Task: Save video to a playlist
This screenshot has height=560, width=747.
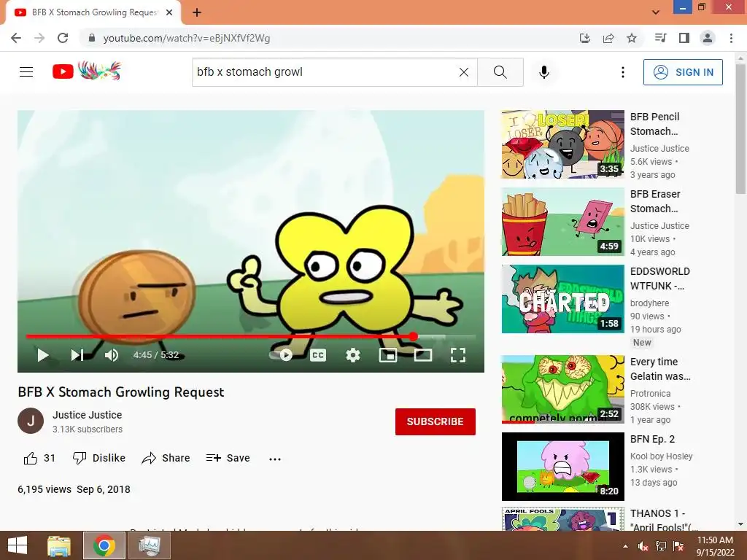Action: coord(228,458)
